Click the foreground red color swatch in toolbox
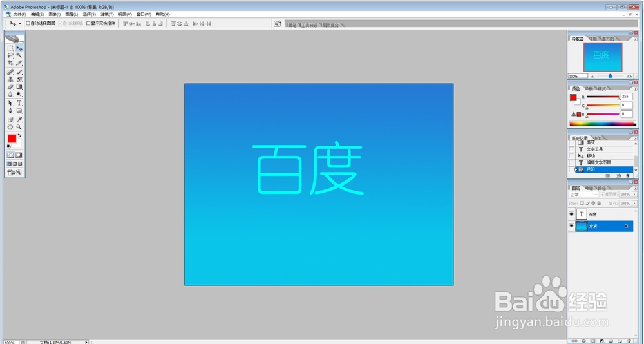The height and width of the screenshot is (344, 644). [12, 139]
